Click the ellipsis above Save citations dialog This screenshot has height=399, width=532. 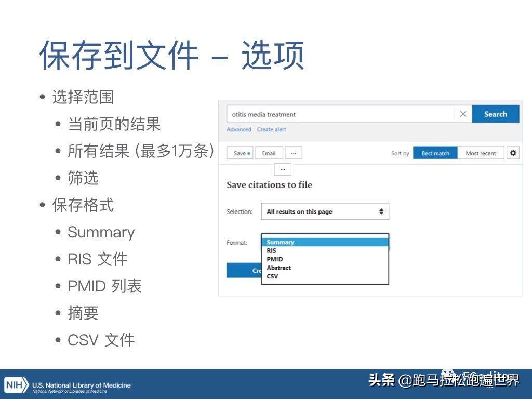282,169
